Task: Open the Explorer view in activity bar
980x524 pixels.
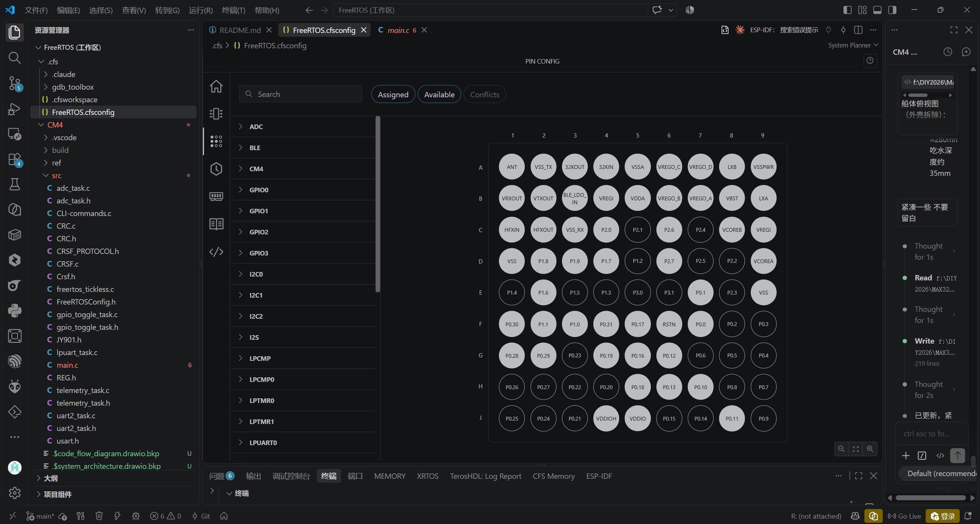Action: (15, 32)
